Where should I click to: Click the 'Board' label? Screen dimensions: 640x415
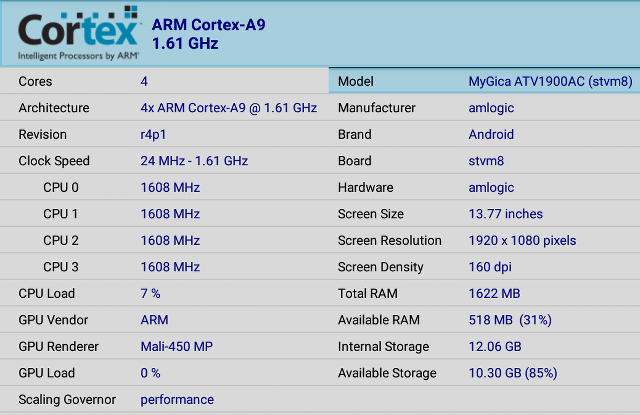point(355,161)
